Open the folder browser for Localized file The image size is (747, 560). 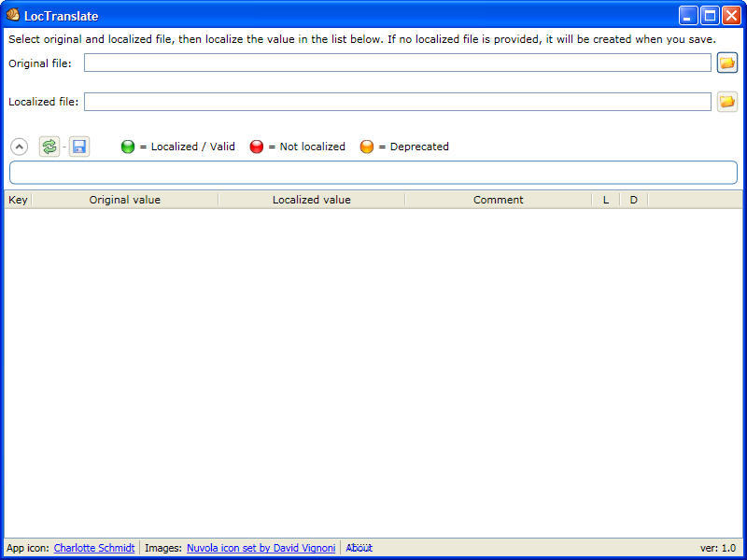click(x=726, y=101)
